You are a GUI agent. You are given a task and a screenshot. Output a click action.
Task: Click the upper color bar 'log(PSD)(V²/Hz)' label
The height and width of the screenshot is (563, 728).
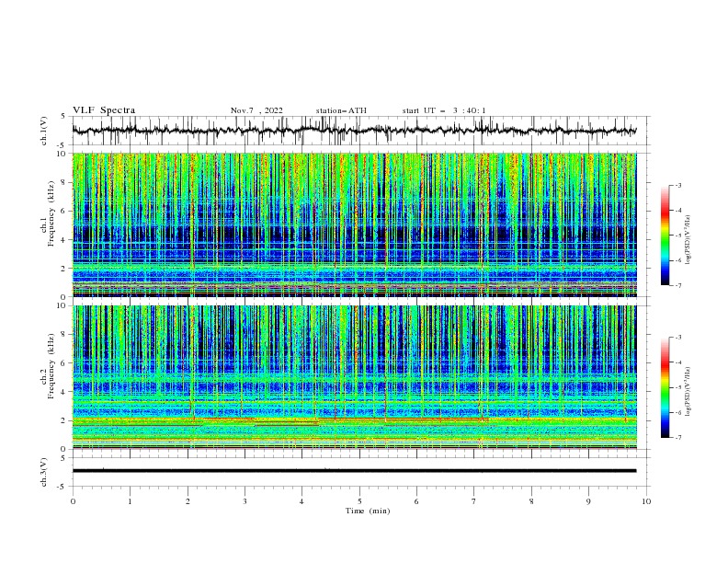(x=689, y=240)
